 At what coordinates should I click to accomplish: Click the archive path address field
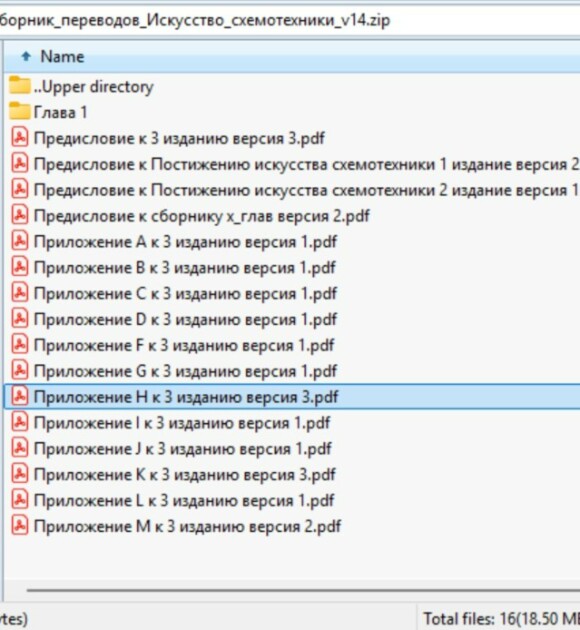coord(290,20)
